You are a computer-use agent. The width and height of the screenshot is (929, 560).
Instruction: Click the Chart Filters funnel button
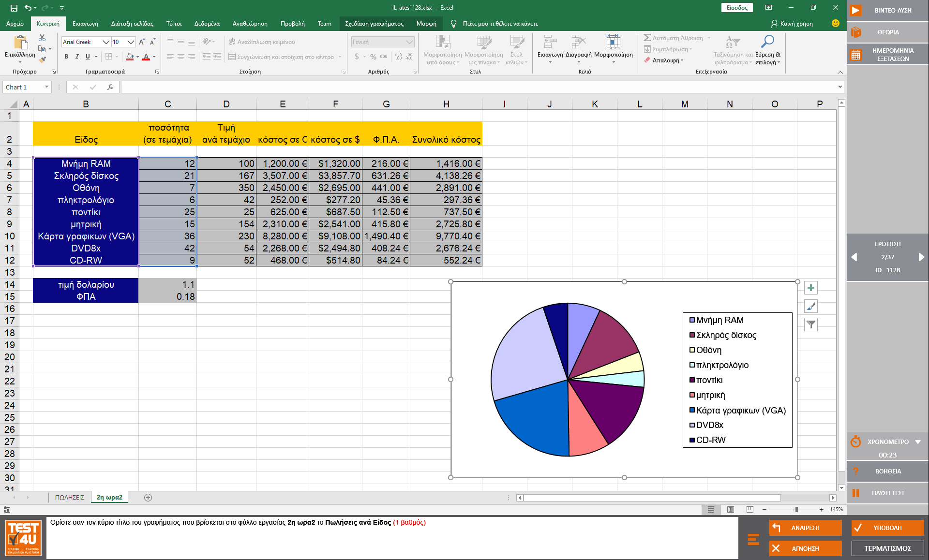click(x=811, y=324)
